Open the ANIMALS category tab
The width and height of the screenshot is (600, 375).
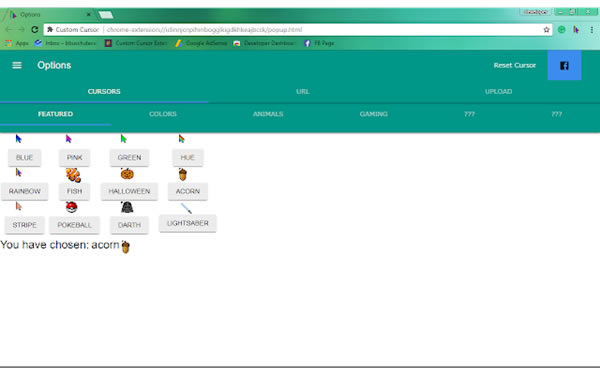click(x=268, y=114)
